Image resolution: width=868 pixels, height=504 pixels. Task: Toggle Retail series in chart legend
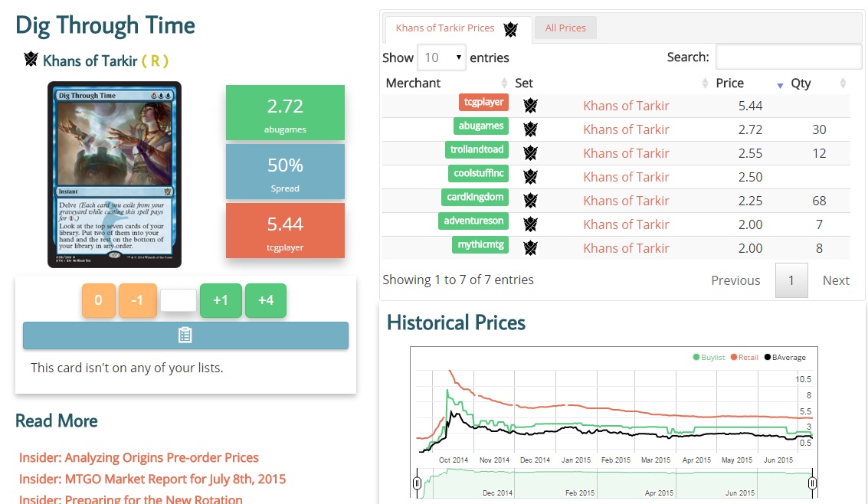[x=747, y=357]
